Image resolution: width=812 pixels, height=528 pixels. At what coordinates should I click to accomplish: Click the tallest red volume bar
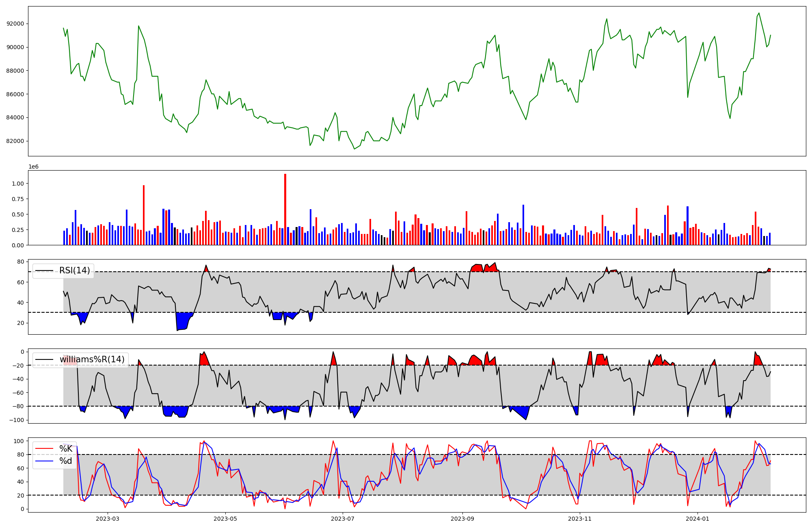click(x=285, y=210)
